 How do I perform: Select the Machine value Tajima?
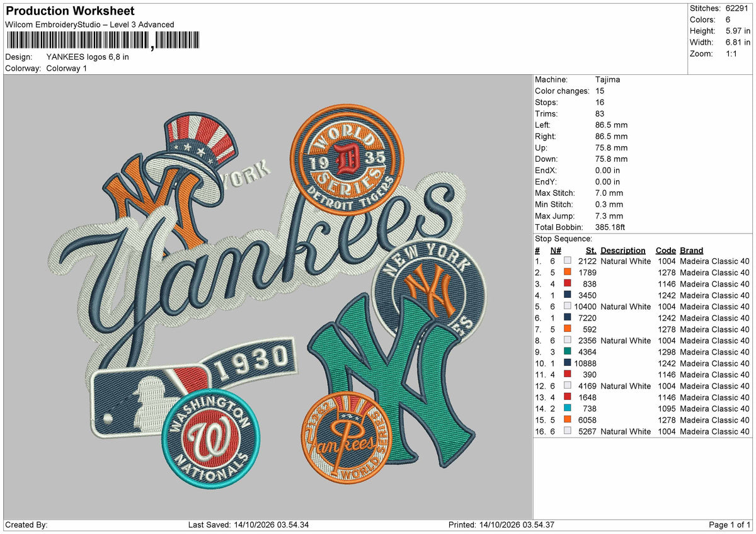[608, 79]
